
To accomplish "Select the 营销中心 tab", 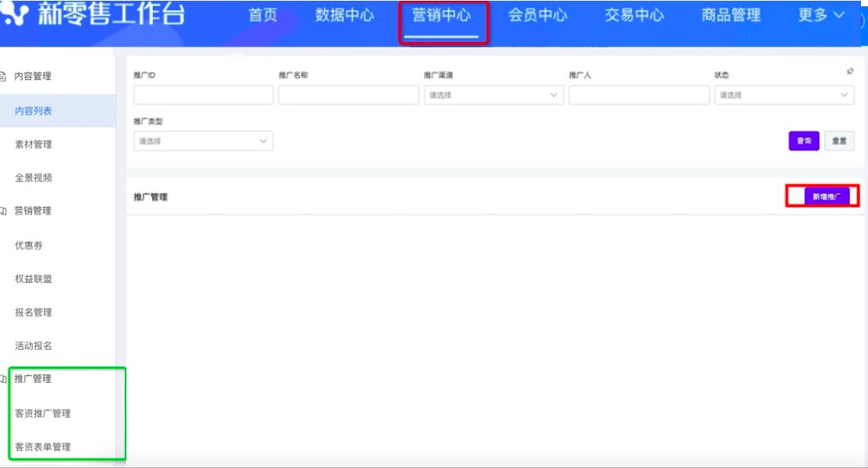I will 441,15.
